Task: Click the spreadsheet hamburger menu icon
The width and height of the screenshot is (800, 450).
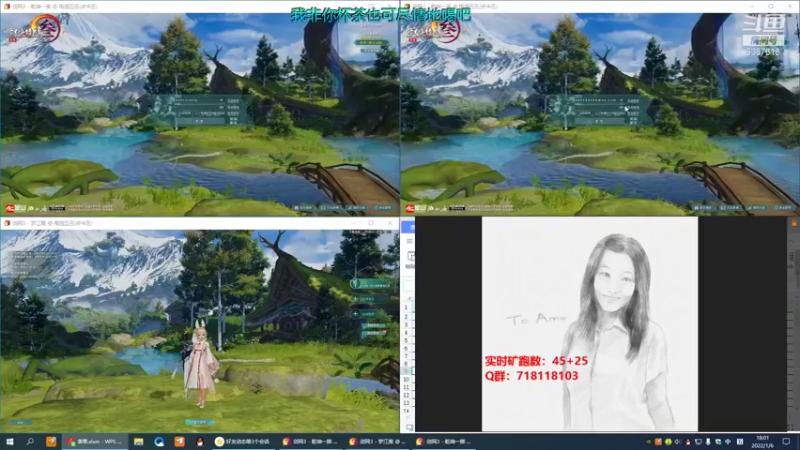Action: tap(409, 241)
